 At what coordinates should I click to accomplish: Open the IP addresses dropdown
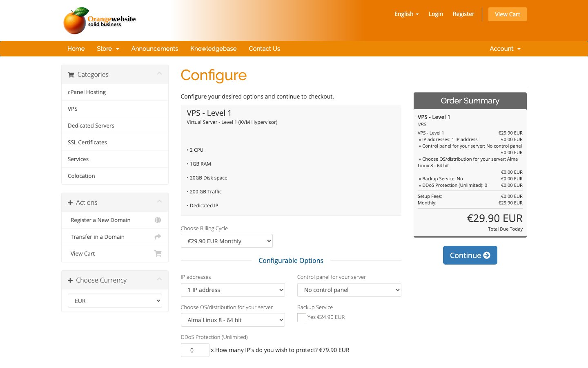tap(233, 290)
